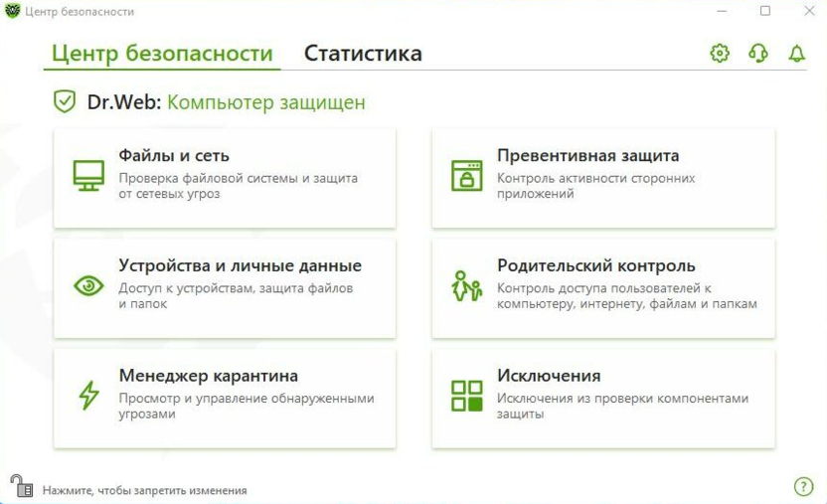Click the locked window icon of Превентивная защита
Image resolution: width=827 pixels, height=504 pixels.
pyautogui.click(x=467, y=176)
